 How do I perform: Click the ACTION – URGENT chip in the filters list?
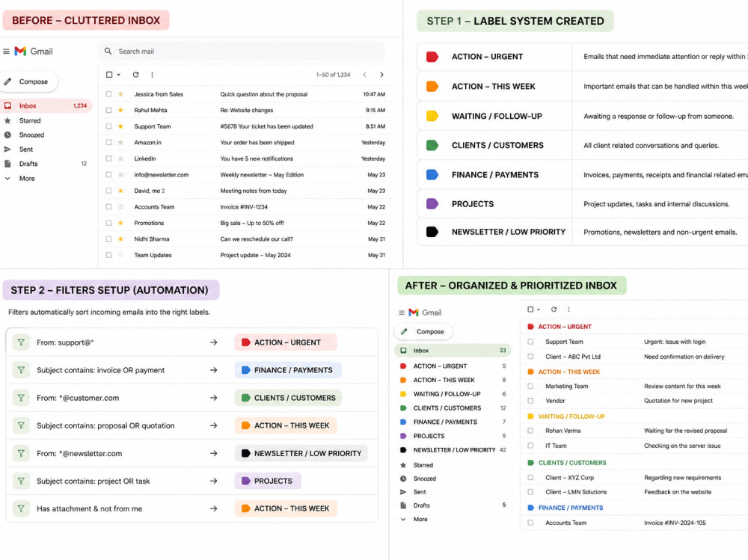286,342
